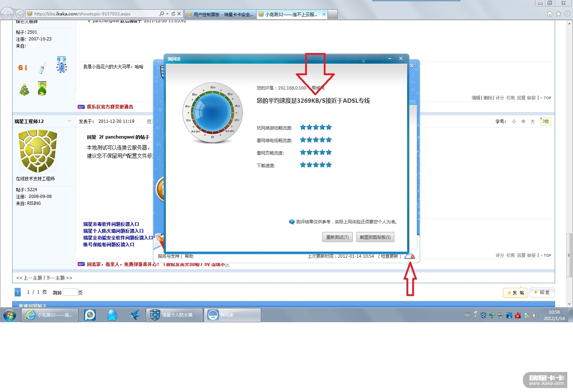
Task: Open the Favorites star icon
Action: tap(558, 14)
